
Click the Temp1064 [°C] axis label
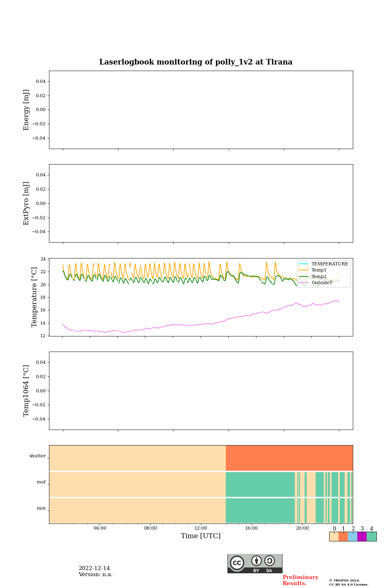click(27, 391)
